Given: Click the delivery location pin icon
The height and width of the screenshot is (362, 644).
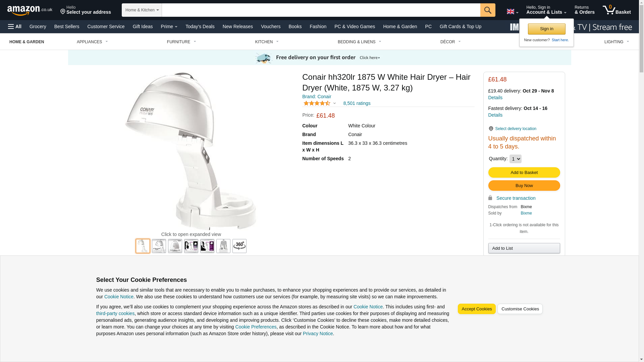Looking at the screenshot, I should click(491, 129).
